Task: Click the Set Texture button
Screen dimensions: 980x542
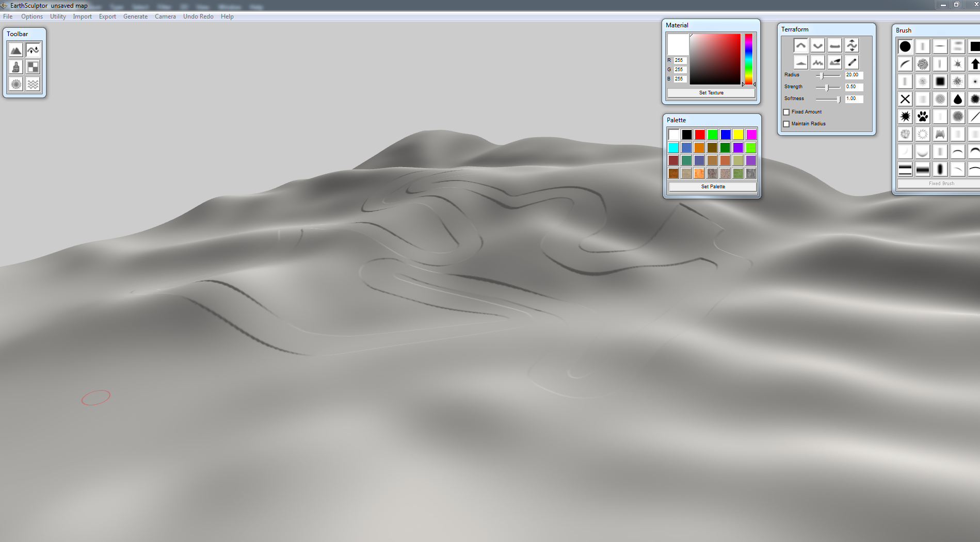Action: (711, 93)
